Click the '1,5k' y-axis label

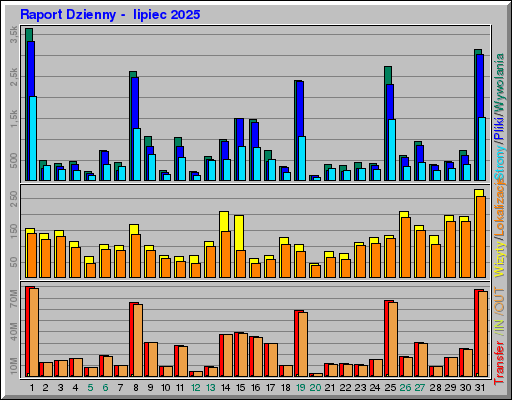(14, 119)
